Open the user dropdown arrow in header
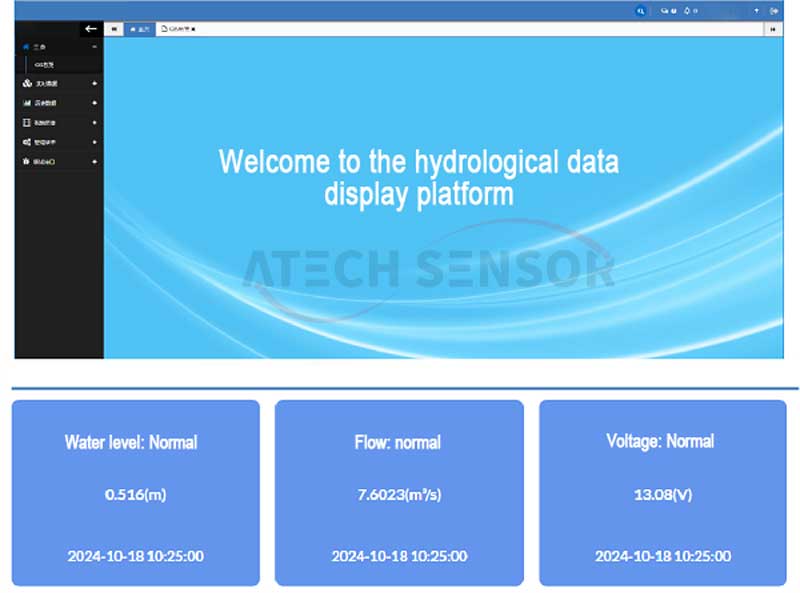Image resolution: width=800 pixels, height=593 pixels. [x=756, y=10]
